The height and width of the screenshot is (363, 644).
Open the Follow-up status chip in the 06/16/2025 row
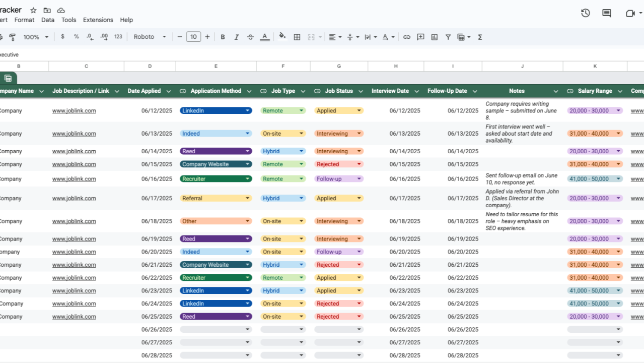339,179
